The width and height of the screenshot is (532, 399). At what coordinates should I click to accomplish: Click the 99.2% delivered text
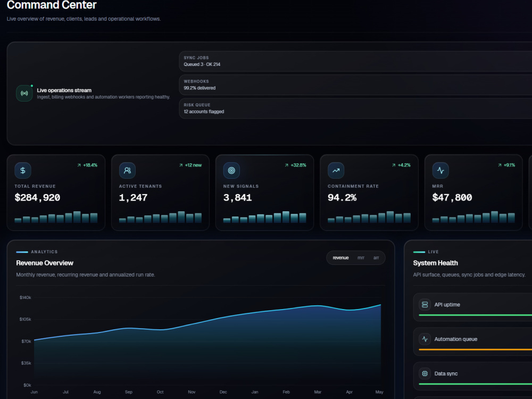199,88
